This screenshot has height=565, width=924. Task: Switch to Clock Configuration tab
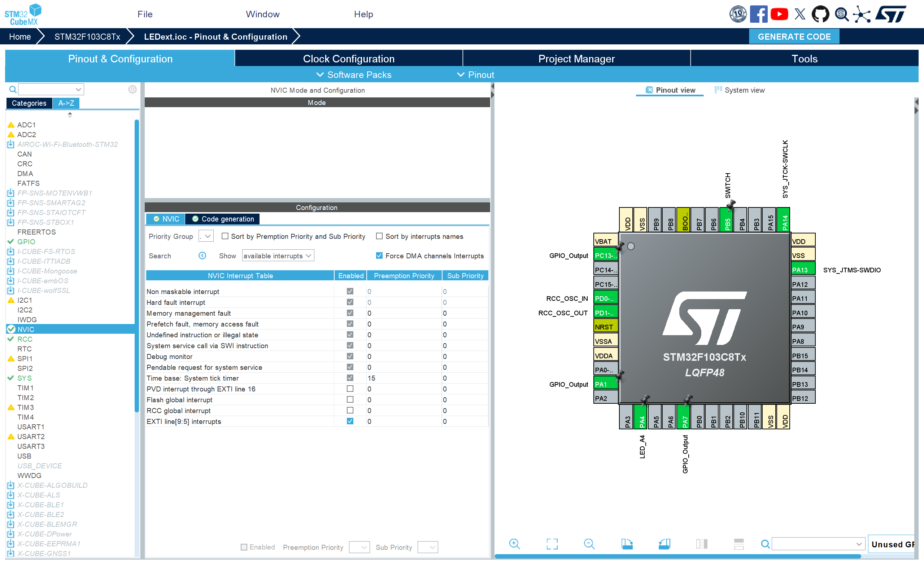pyautogui.click(x=349, y=58)
